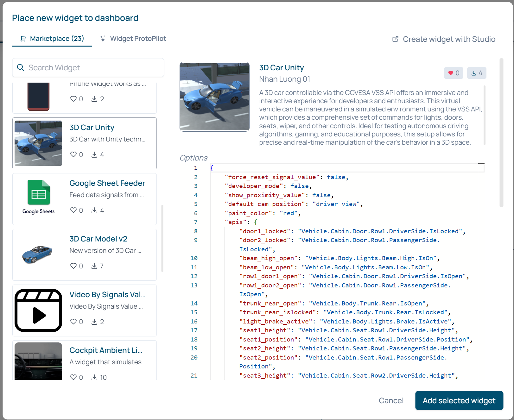
Task: Open Create widget with Studio link
Action: 449,39
